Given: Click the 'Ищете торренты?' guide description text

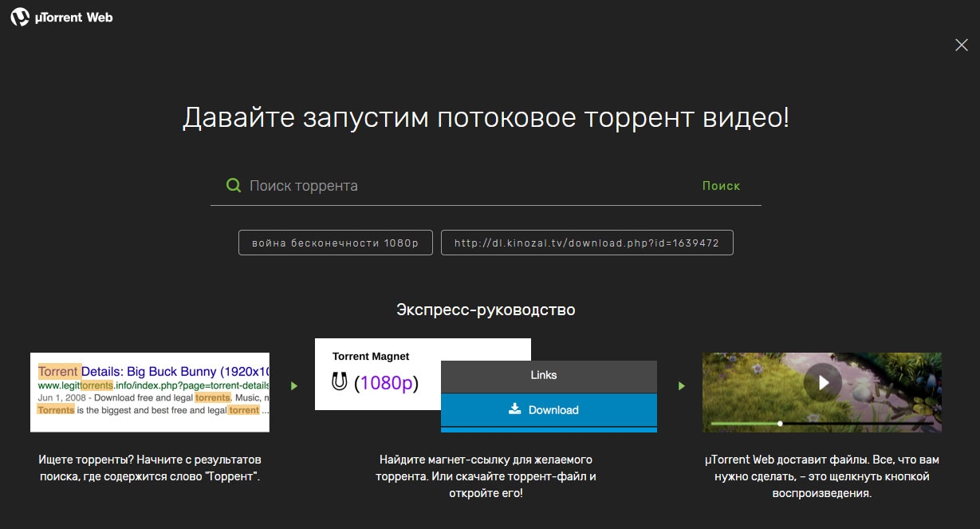Looking at the screenshot, I should pos(150,468).
